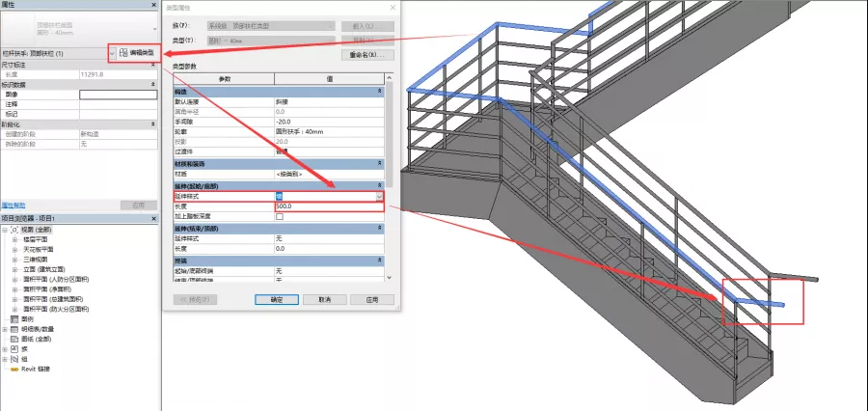Expand the 族 tree node
This screenshot has width=868, height=411.
[x=5, y=348]
